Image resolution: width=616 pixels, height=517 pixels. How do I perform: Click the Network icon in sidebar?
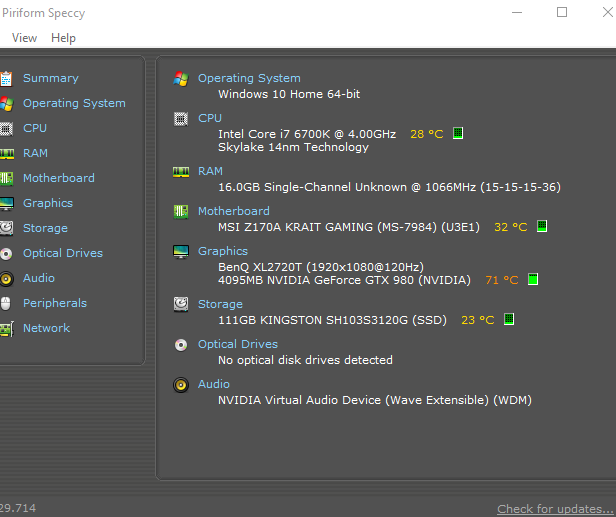(x=6, y=328)
